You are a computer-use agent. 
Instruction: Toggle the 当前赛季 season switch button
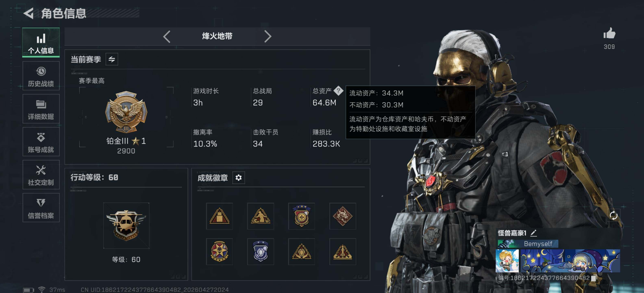112,59
